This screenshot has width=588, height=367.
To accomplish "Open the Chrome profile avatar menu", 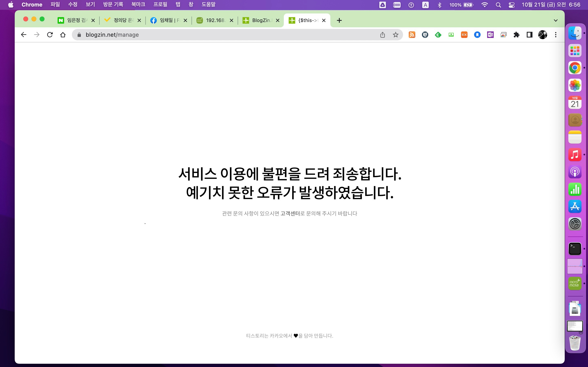I will (542, 35).
